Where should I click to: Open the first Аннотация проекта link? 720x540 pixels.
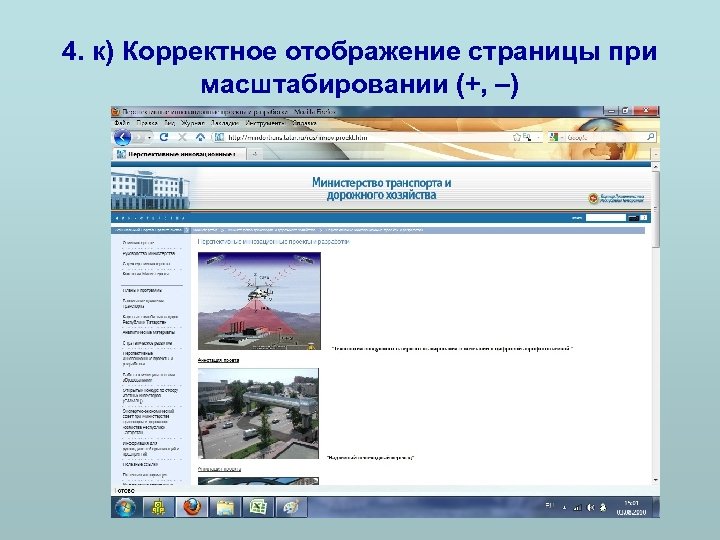pyautogui.click(x=219, y=360)
